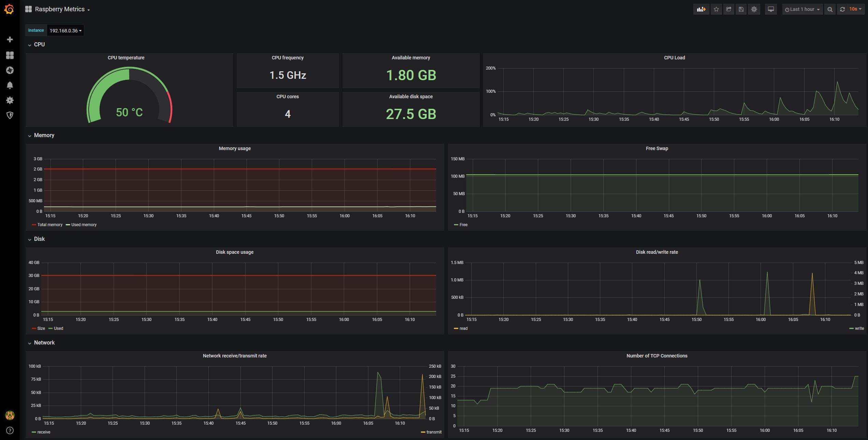Open the instance 192.168.0.36 dropdown
Screen dimensions: 868x440
tap(65, 31)
